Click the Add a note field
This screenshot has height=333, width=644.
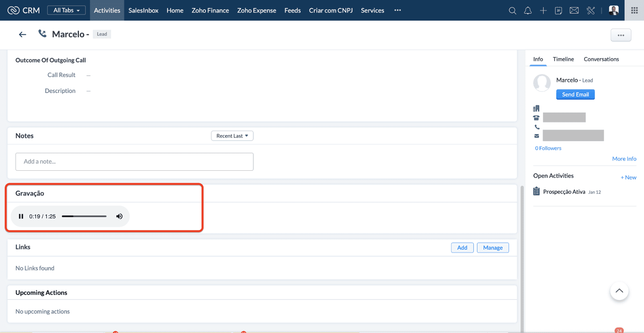pyautogui.click(x=134, y=161)
